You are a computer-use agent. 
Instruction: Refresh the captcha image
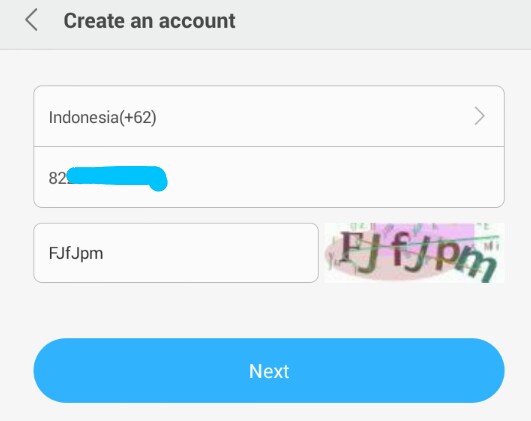(414, 253)
